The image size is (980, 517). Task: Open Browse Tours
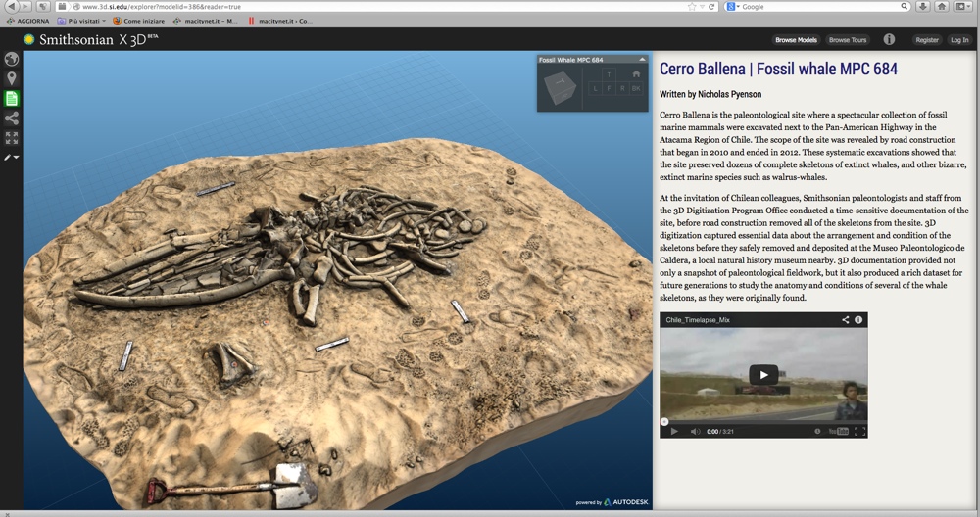click(848, 40)
